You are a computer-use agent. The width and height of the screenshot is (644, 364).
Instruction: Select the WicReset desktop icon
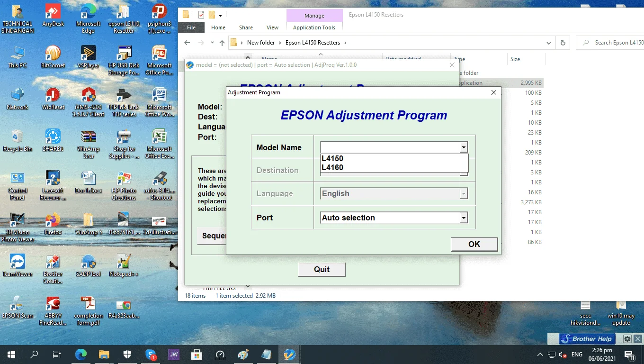coord(53,99)
